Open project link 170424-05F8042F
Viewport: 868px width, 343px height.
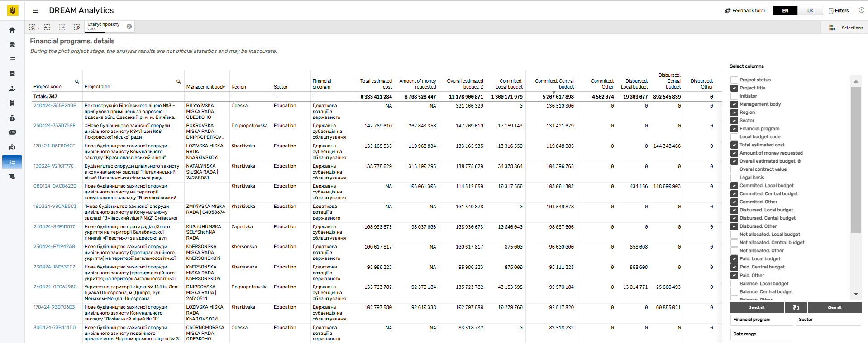pos(54,146)
